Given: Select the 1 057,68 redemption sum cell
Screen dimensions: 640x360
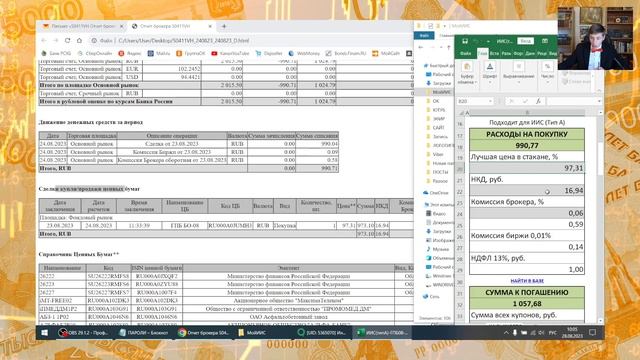Looking at the screenshot, I should 527,304.
